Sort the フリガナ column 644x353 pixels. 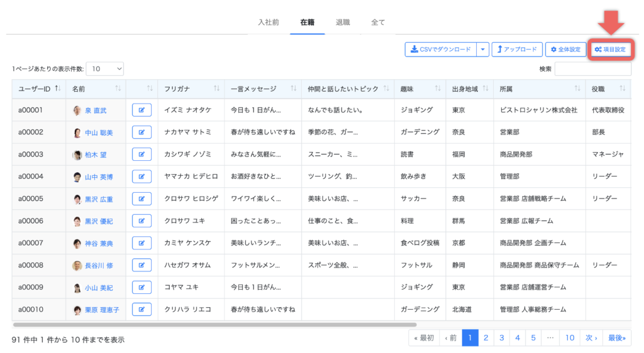click(x=216, y=89)
